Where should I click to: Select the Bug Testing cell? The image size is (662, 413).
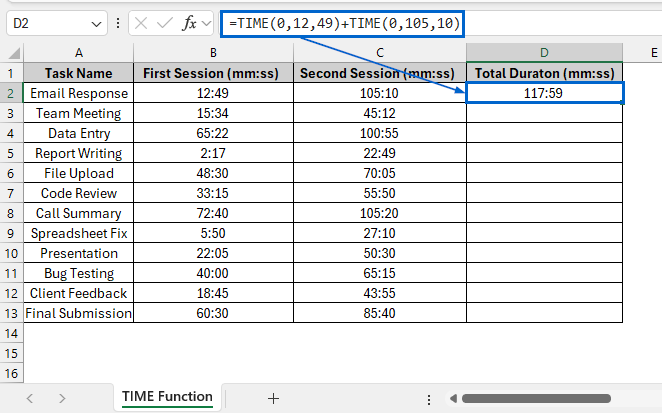pos(79,273)
